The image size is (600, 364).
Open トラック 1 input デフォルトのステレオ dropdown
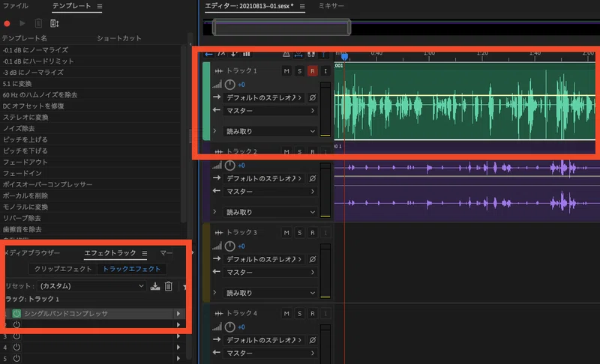(x=265, y=98)
